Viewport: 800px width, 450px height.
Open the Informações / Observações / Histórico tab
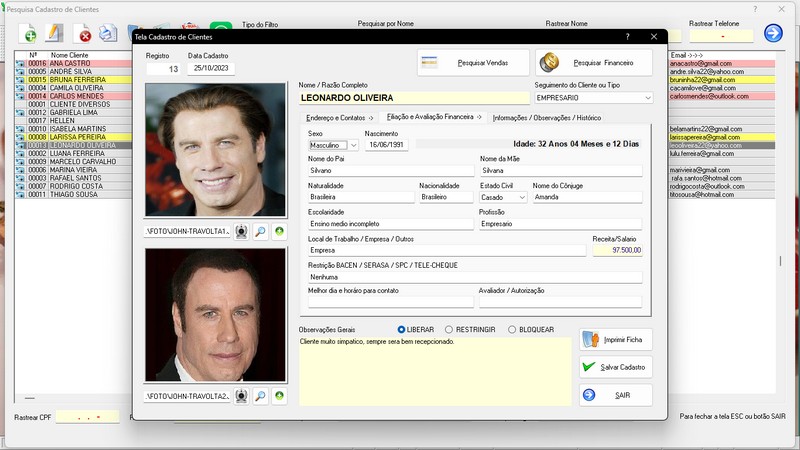[547, 118]
